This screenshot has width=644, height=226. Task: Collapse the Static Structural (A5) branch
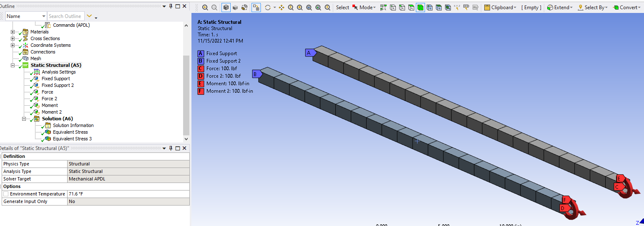13,65
